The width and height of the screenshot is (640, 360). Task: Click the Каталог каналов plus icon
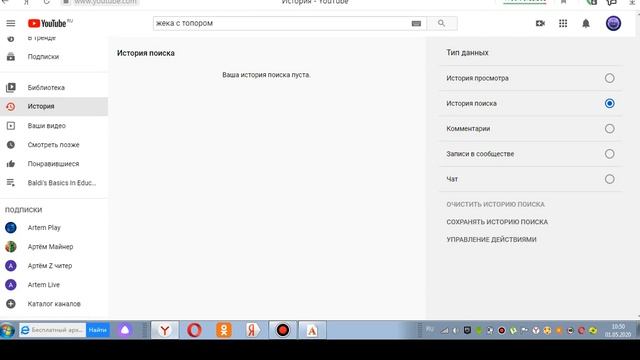pos(11,304)
